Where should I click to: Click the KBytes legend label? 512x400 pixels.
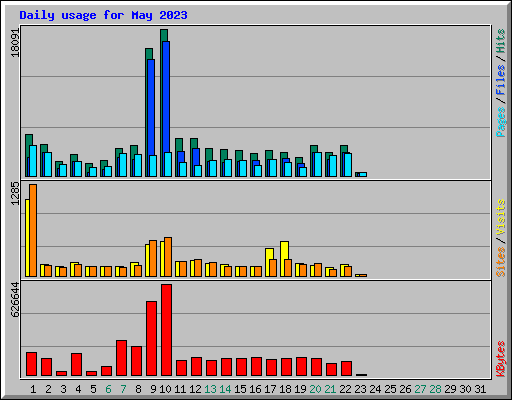coord(501,359)
